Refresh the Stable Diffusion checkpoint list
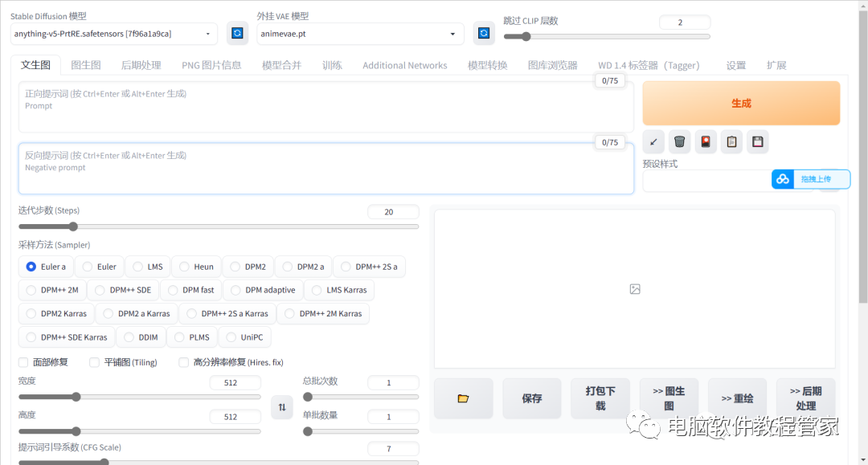Image resolution: width=868 pixels, height=465 pixels. tap(235, 33)
